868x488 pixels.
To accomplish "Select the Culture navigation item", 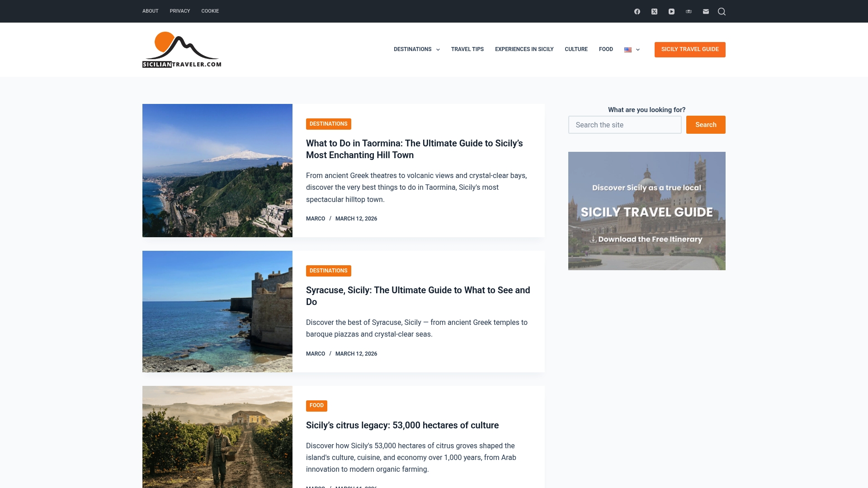I will pos(576,49).
